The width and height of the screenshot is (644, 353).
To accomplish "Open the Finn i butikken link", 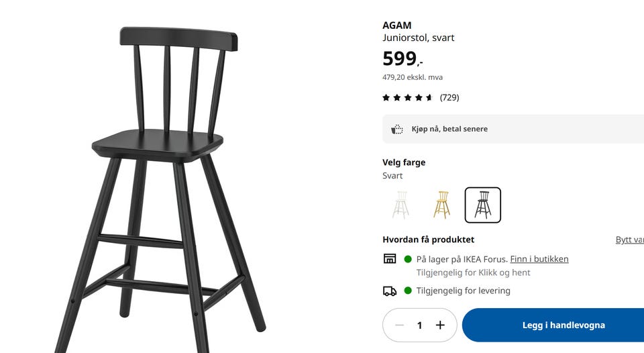I will (539, 259).
